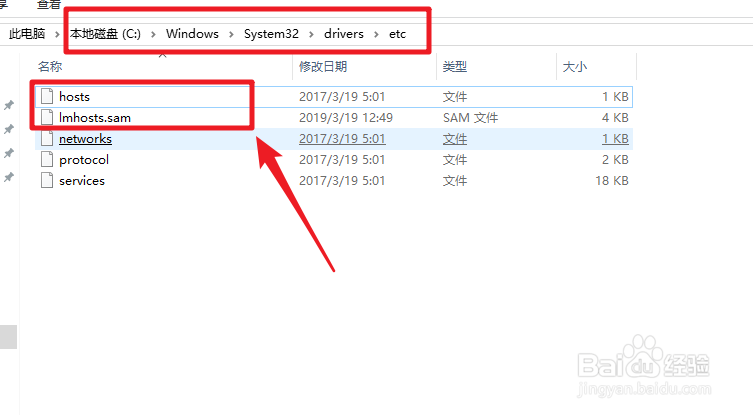Expand the chevron after Windows in address bar
The image size is (753, 415).
pos(231,34)
